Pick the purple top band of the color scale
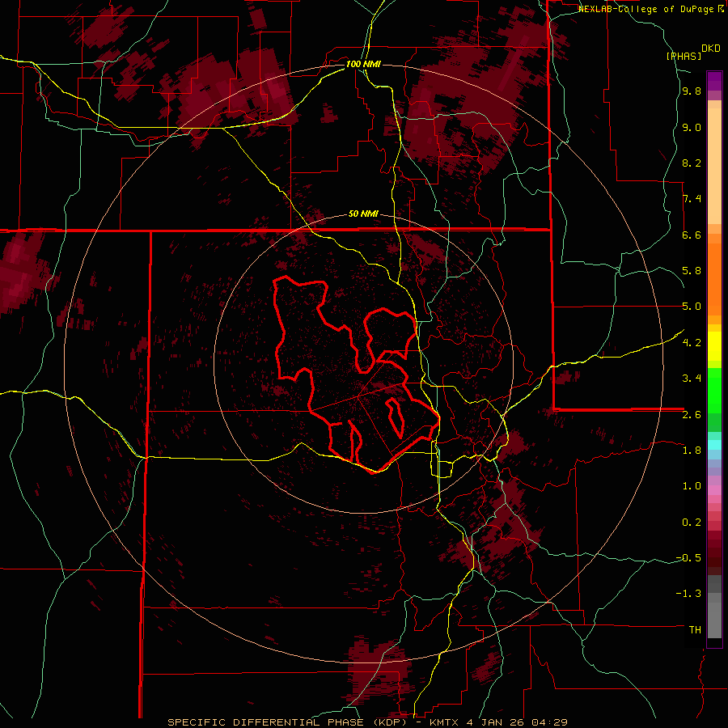 [x=714, y=82]
